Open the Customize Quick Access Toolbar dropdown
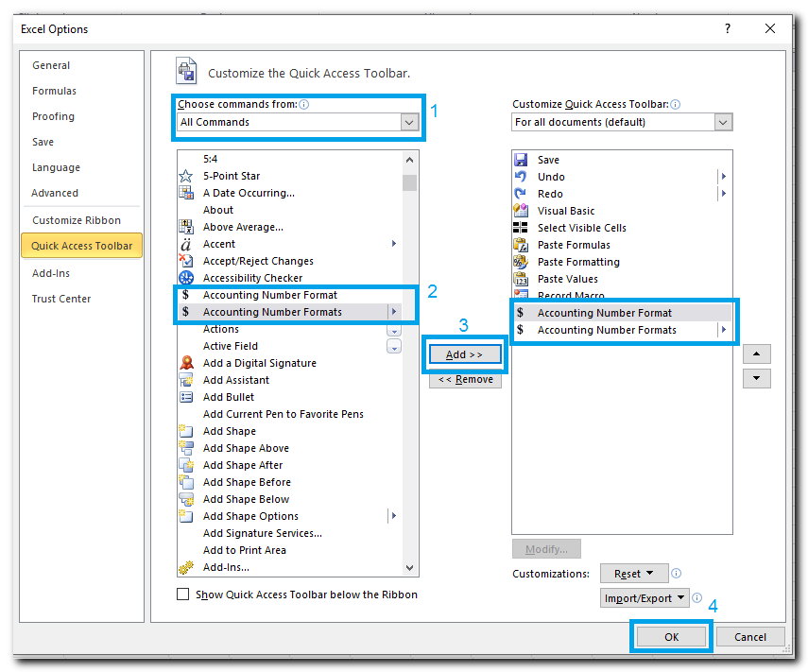 tap(723, 122)
